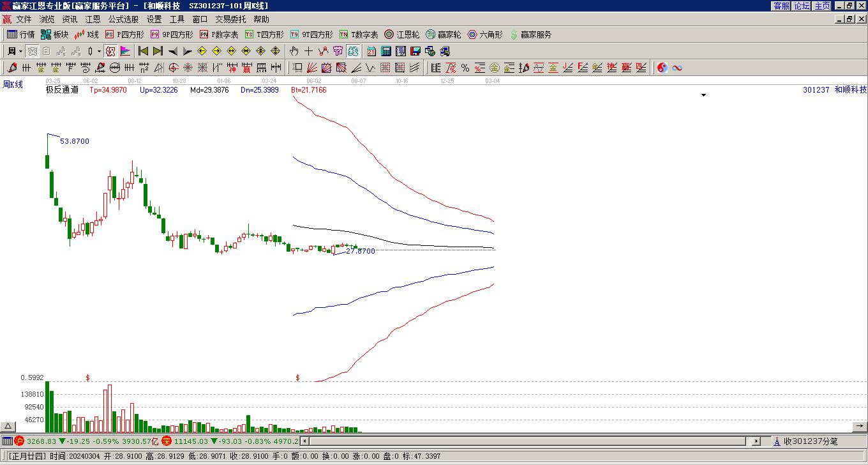
Task: Click the 沪 Shanghai index icon
Action: [x=19, y=441]
